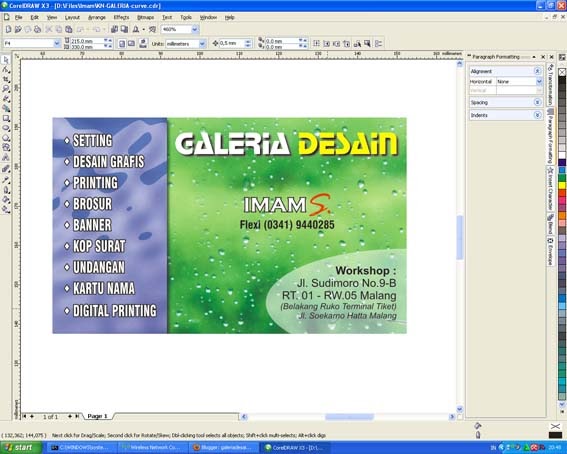The height and width of the screenshot is (454, 567).
Task: Click the Import icon
Action: click(x=114, y=29)
